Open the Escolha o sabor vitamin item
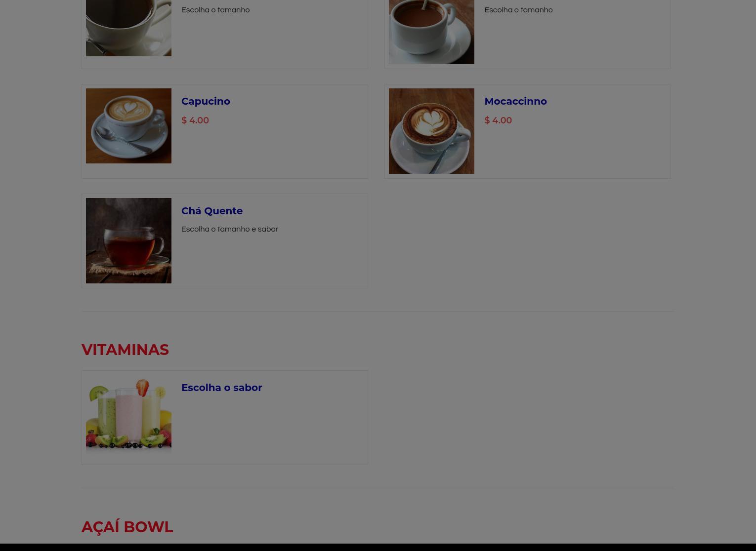Screen dimensions: 756x551 pos(221,388)
